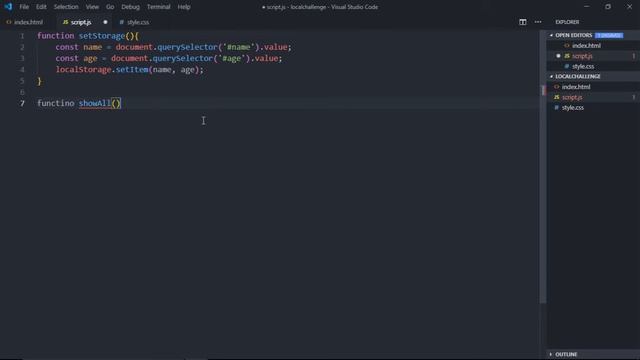Click the setItem method call
Viewport: 640px width, 360px height.
[x=132, y=70]
